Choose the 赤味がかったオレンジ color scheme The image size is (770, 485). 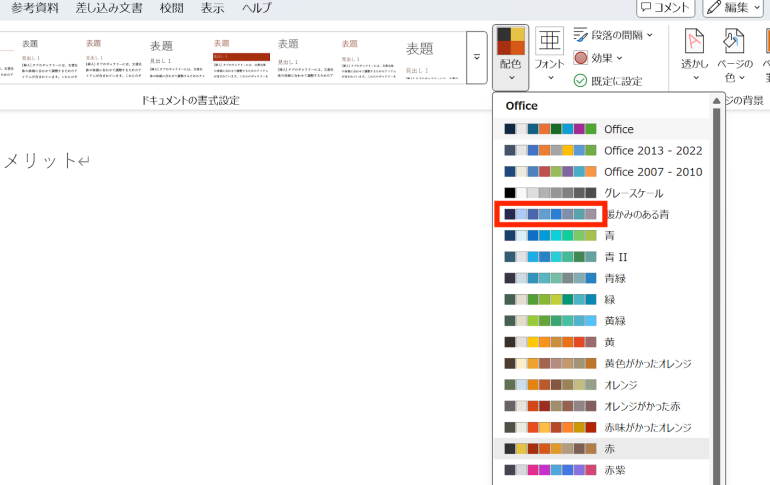click(x=602, y=427)
